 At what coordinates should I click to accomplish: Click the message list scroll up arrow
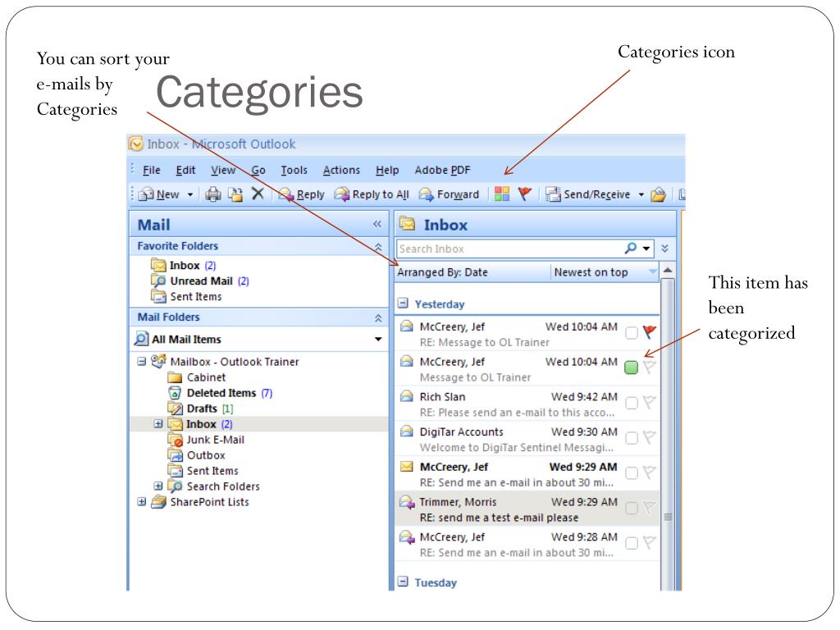tap(668, 271)
